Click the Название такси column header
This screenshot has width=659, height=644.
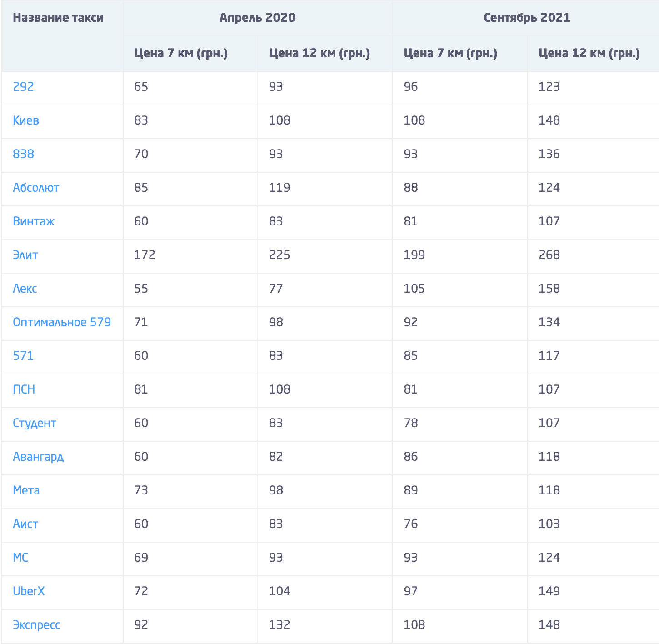(58, 18)
